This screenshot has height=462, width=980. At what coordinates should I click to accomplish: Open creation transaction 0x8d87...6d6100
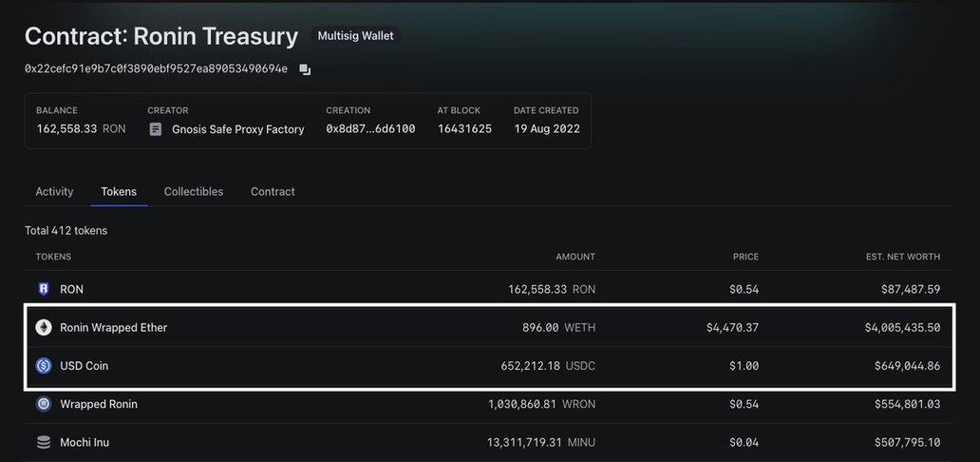370,129
